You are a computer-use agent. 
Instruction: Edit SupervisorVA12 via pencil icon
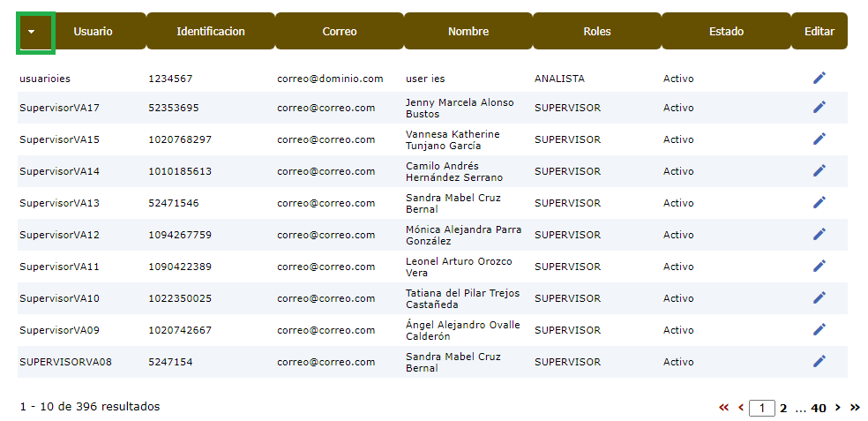pos(819,234)
